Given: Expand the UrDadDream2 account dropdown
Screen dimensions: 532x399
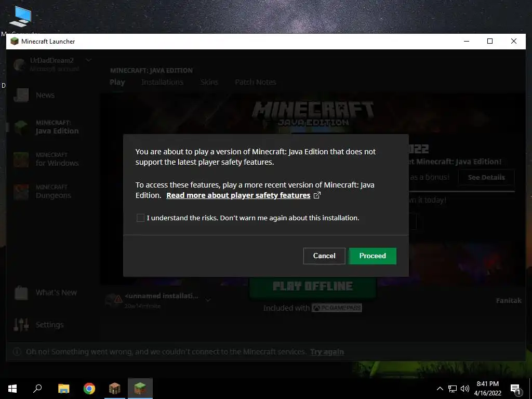Looking at the screenshot, I should [88, 60].
